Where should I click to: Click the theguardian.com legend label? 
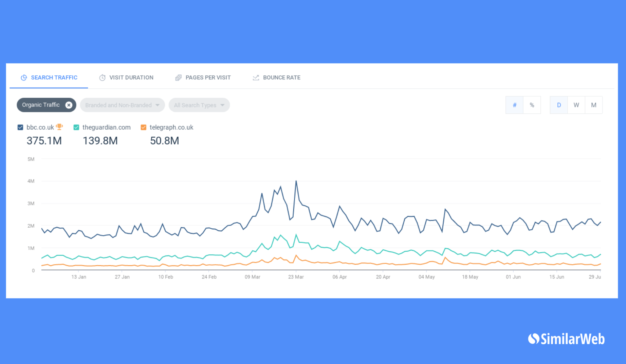(107, 127)
